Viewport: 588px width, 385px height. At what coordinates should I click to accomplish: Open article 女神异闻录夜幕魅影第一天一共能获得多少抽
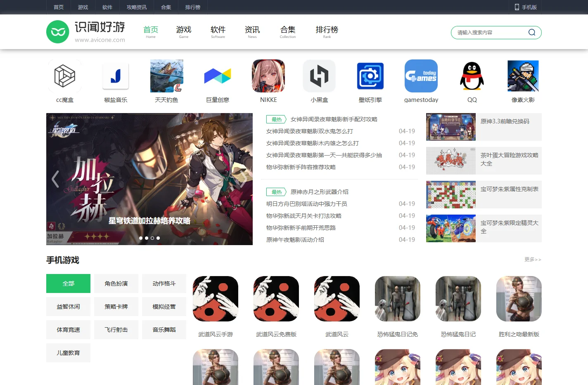[x=324, y=155]
